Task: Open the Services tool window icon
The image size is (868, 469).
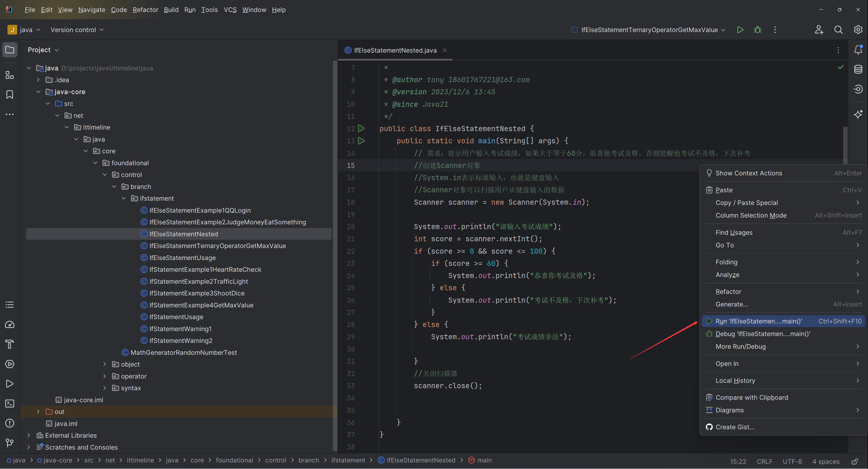Action: [10, 364]
